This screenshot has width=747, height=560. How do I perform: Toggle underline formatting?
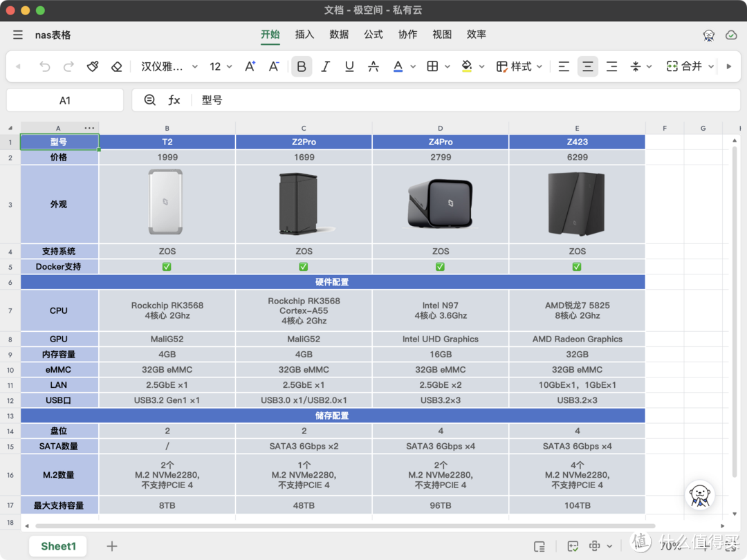tap(349, 66)
